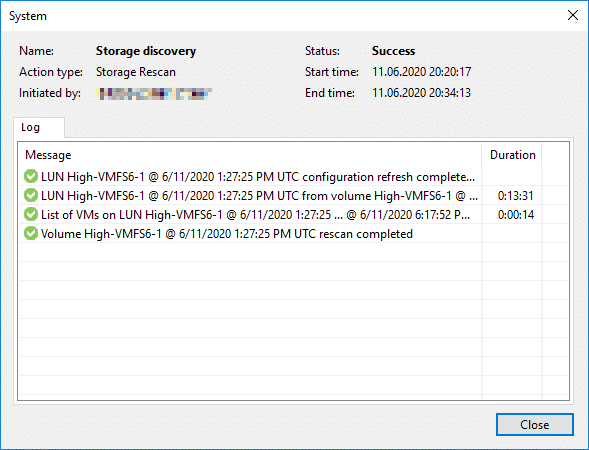Click the Storage discovery name text
This screenshot has width=589, height=450.
(x=146, y=51)
